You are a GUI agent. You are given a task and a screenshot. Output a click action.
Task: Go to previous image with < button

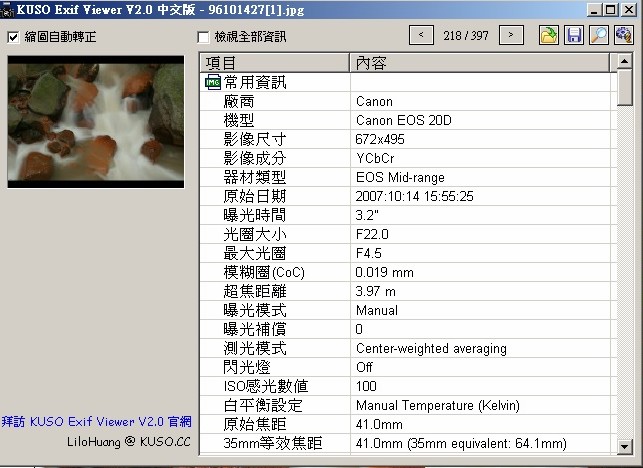(x=421, y=35)
